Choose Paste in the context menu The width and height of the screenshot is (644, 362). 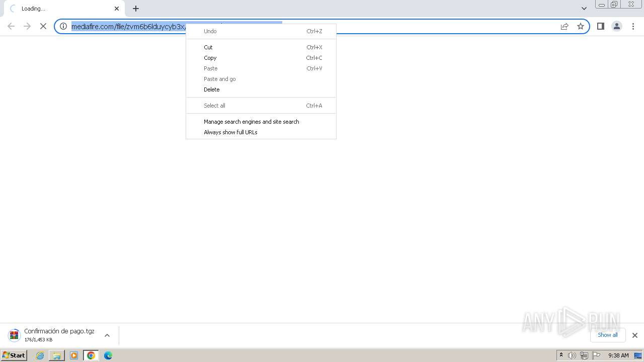pos(261,68)
